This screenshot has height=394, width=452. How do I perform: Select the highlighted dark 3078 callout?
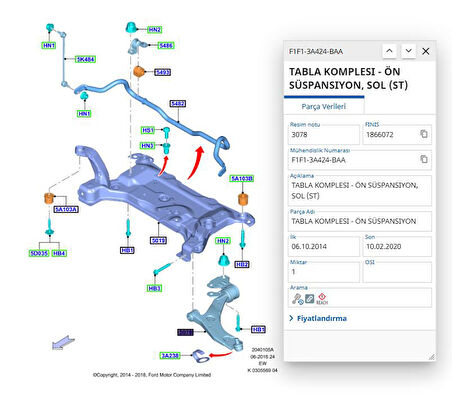(185, 332)
